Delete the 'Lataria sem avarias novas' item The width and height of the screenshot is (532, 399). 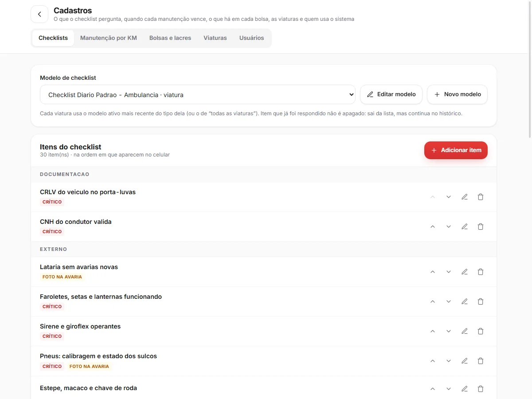point(481,272)
